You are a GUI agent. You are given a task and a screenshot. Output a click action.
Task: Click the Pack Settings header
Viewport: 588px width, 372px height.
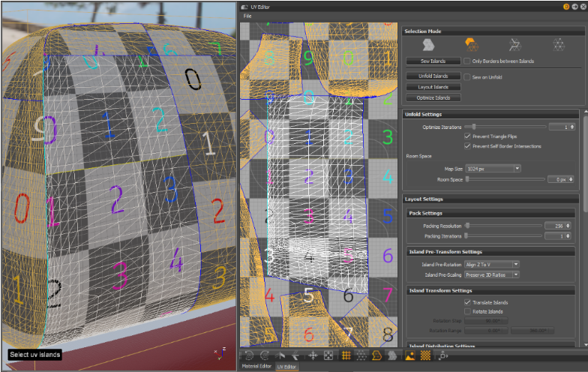[x=490, y=213]
